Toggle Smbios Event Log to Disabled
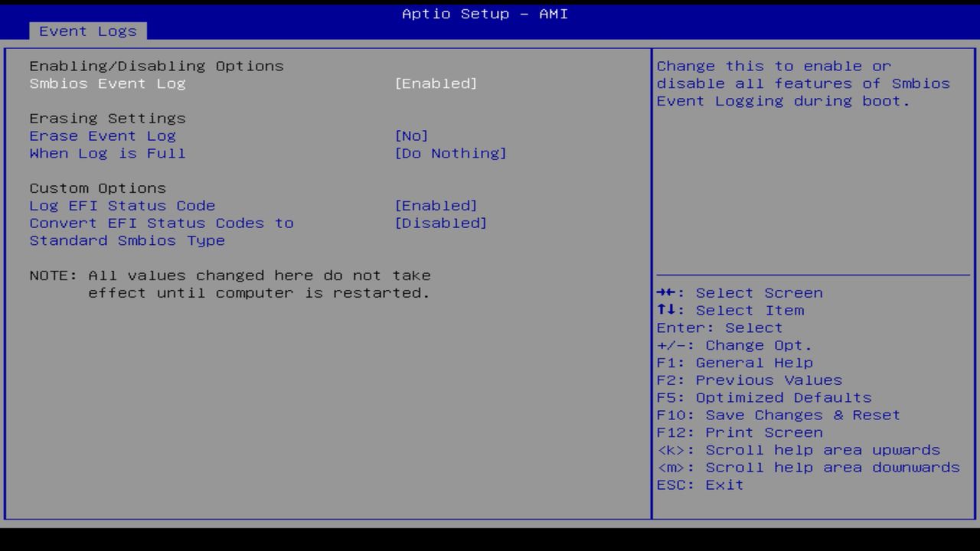The image size is (980, 551). coord(436,83)
